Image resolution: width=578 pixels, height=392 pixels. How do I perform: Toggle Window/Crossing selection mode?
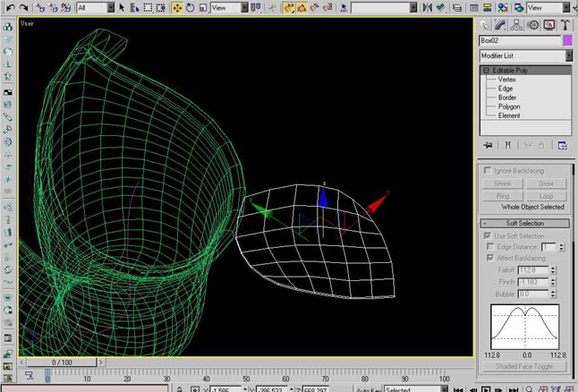click(x=161, y=7)
